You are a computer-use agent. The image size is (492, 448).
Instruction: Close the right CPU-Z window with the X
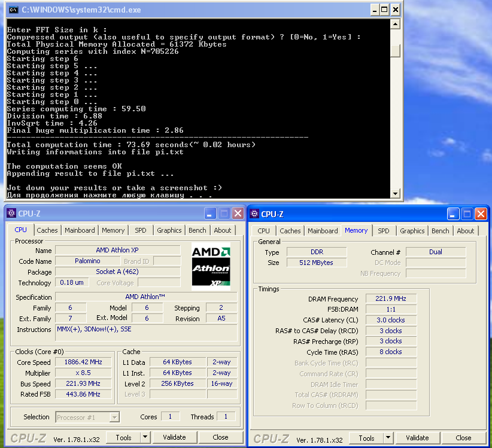(481, 214)
